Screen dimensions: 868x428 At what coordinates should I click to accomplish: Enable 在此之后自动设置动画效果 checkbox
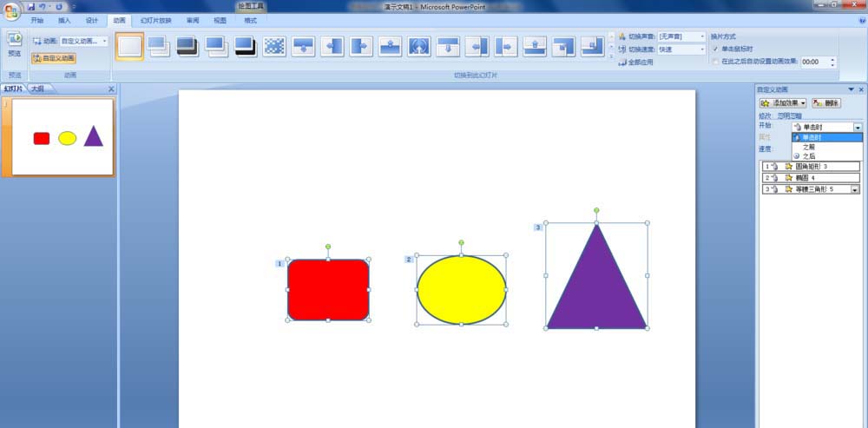point(715,62)
